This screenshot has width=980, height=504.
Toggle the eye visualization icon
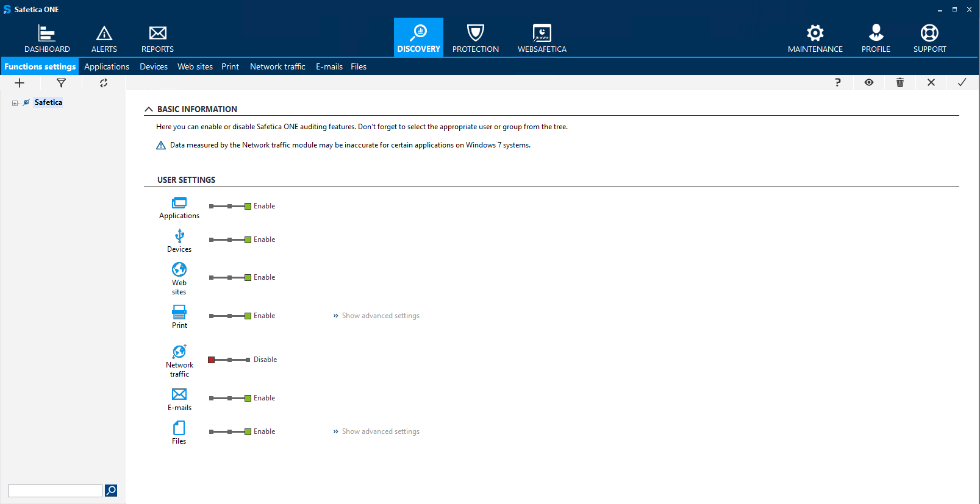pos(868,82)
